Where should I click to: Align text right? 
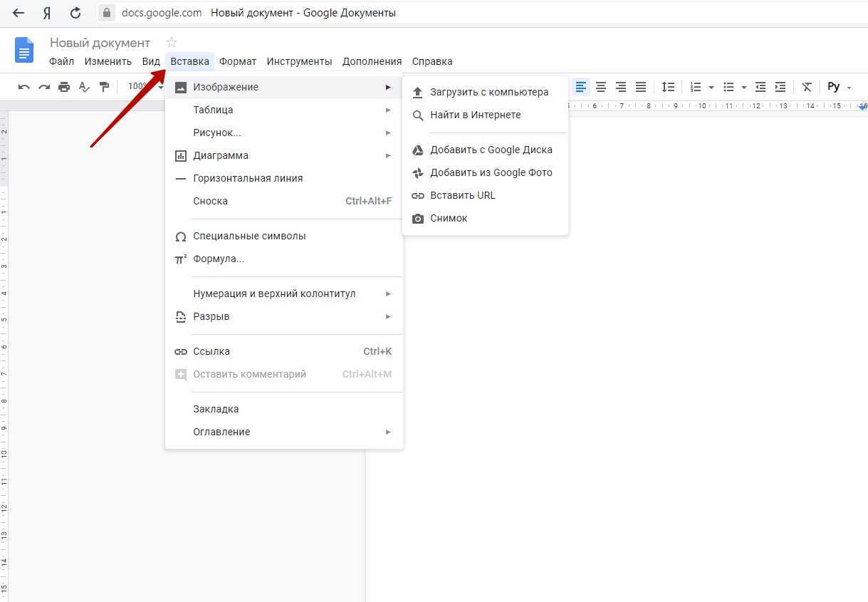pos(621,87)
